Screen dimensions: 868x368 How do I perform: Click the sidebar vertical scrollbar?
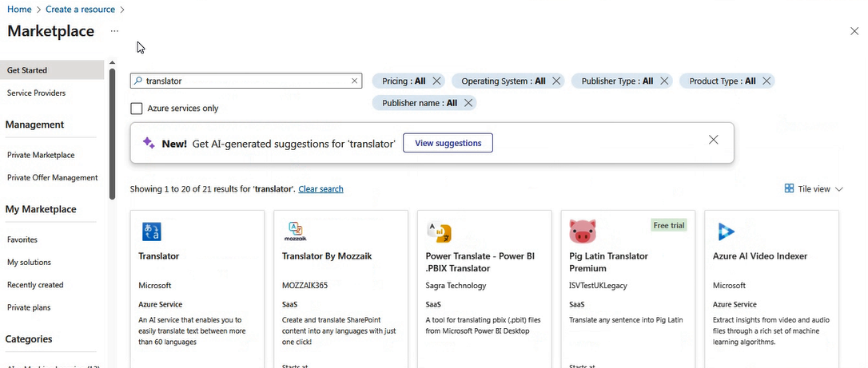tap(113, 134)
